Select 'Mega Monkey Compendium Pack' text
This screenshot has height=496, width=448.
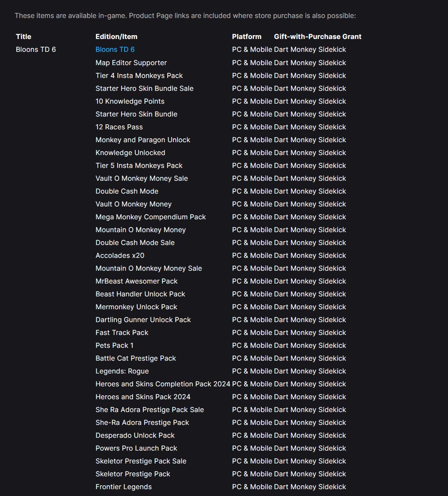(x=151, y=217)
